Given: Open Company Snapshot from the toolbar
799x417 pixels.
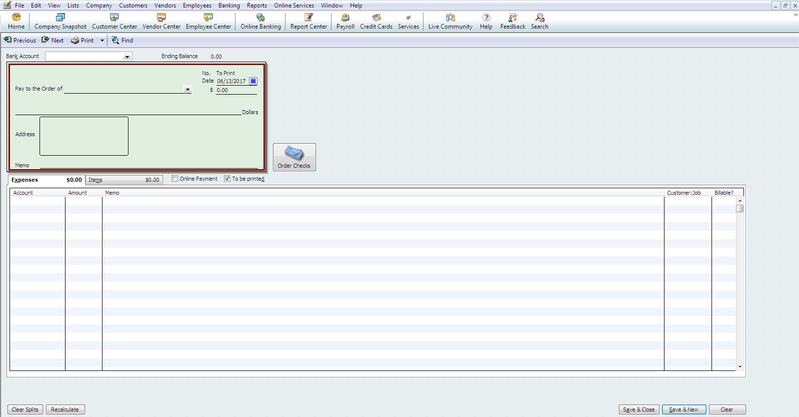Looking at the screenshot, I should coord(61,21).
